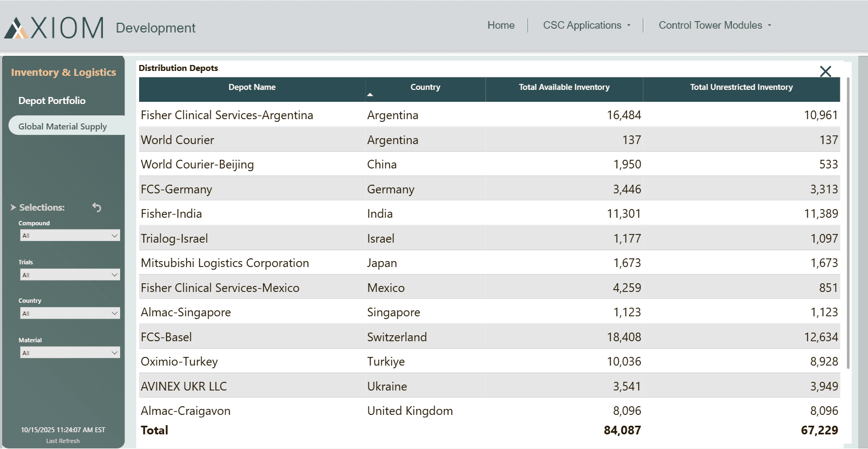Image resolution: width=868 pixels, height=449 pixels.
Task: Go to Home in the navigation
Action: click(501, 25)
